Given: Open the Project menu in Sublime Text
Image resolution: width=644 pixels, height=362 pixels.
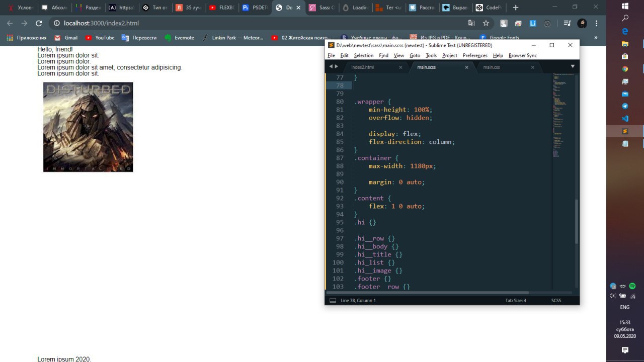Looking at the screenshot, I should point(450,55).
